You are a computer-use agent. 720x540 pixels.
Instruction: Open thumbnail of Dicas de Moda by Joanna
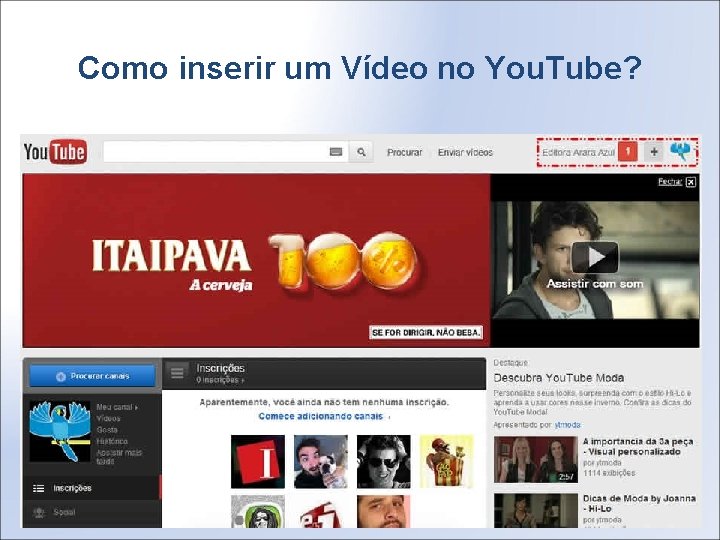coord(535,511)
